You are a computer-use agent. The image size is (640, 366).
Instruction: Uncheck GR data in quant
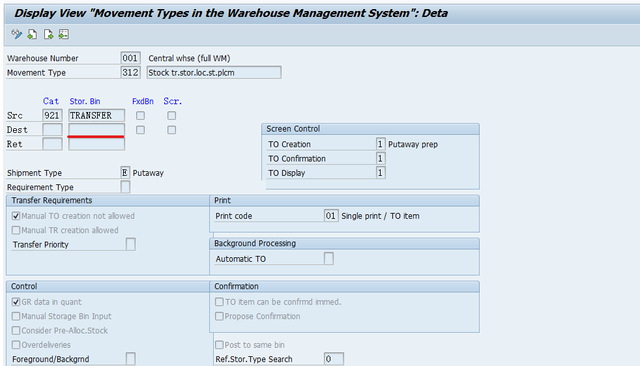coord(16,302)
